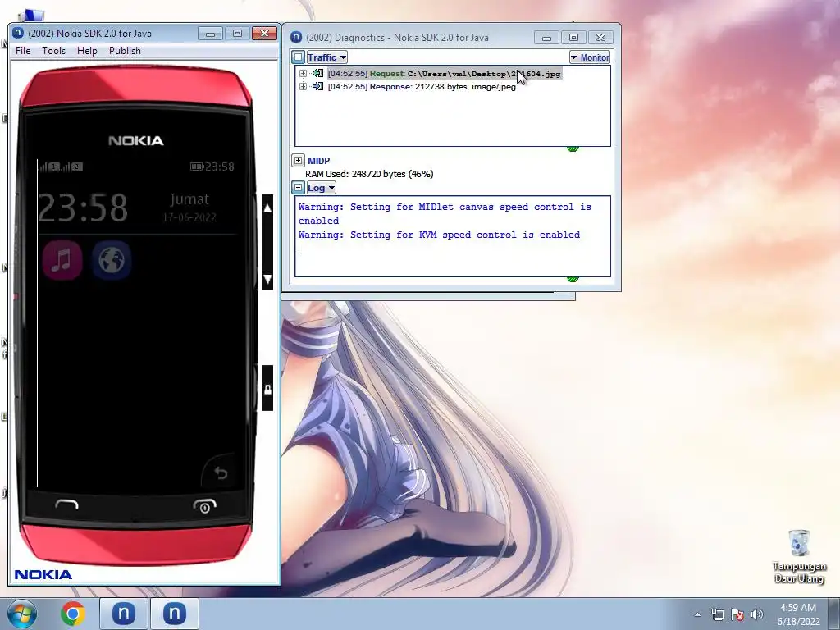The image size is (840, 630).
Task: Click the Nokia SDK window title icon
Action: (x=18, y=33)
